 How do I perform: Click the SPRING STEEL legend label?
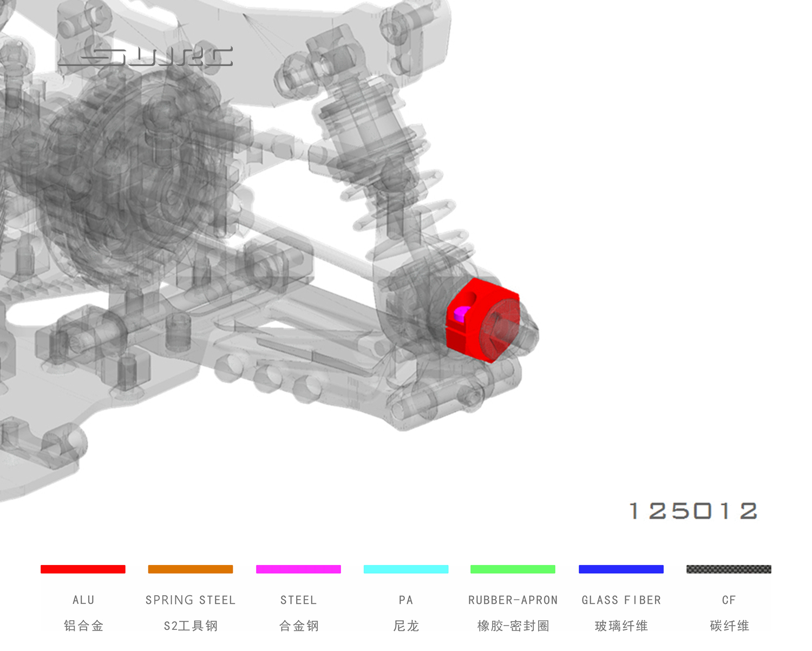click(x=191, y=600)
